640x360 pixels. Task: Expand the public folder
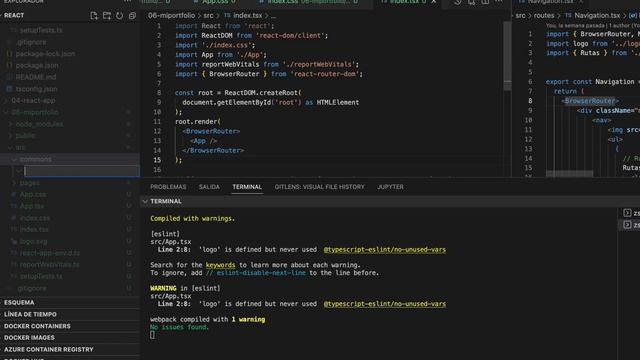point(11,136)
